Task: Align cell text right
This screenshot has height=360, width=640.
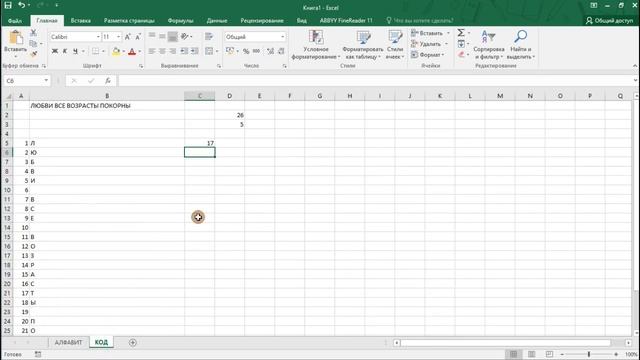Action: (173, 51)
